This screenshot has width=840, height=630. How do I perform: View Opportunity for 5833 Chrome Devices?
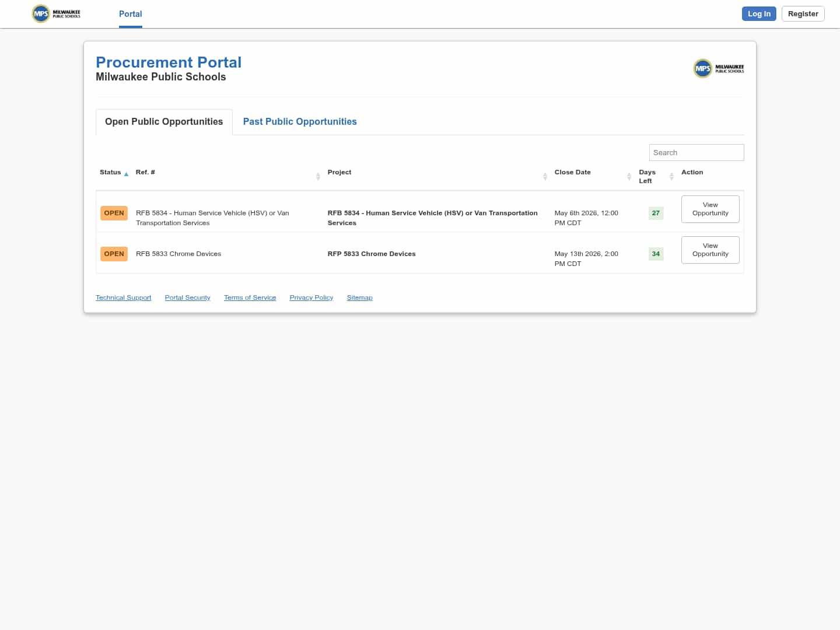click(x=710, y=250)
